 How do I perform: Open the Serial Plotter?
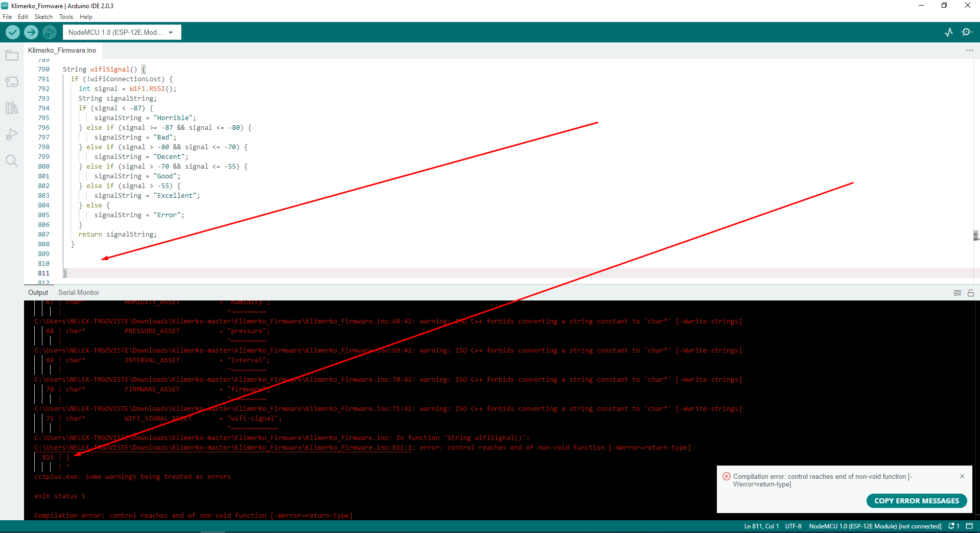(x=948, y=32)
